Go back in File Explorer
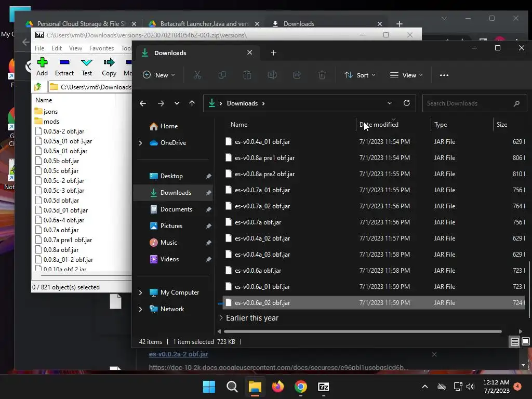 point(143,103)
